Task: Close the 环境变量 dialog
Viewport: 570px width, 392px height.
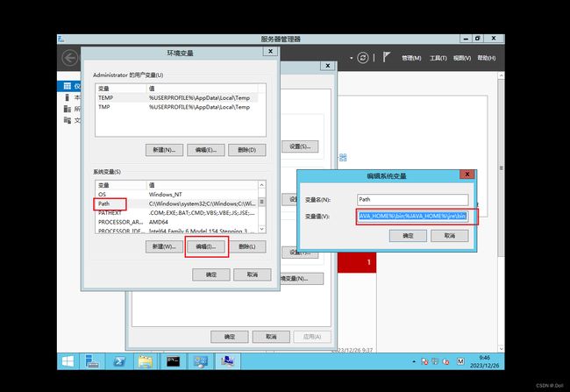Action: point(270,52)
